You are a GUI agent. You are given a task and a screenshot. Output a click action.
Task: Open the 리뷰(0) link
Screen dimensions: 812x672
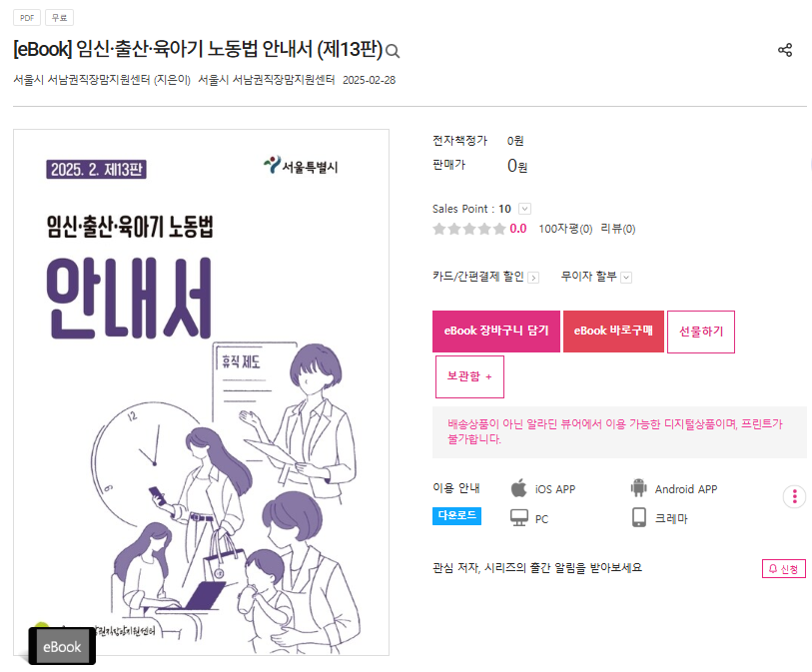[618, 229]
